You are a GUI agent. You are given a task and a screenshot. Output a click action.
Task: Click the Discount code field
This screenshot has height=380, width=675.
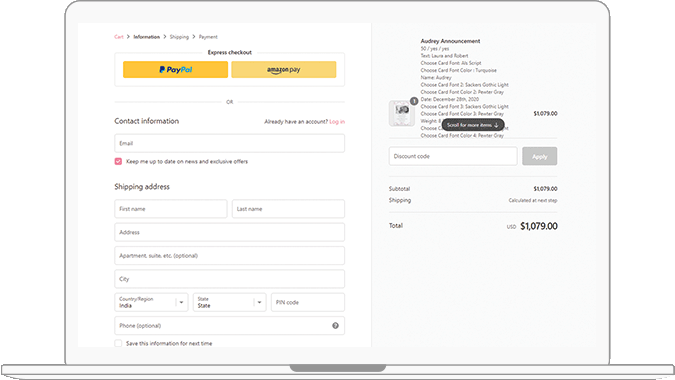coord(453,156)
